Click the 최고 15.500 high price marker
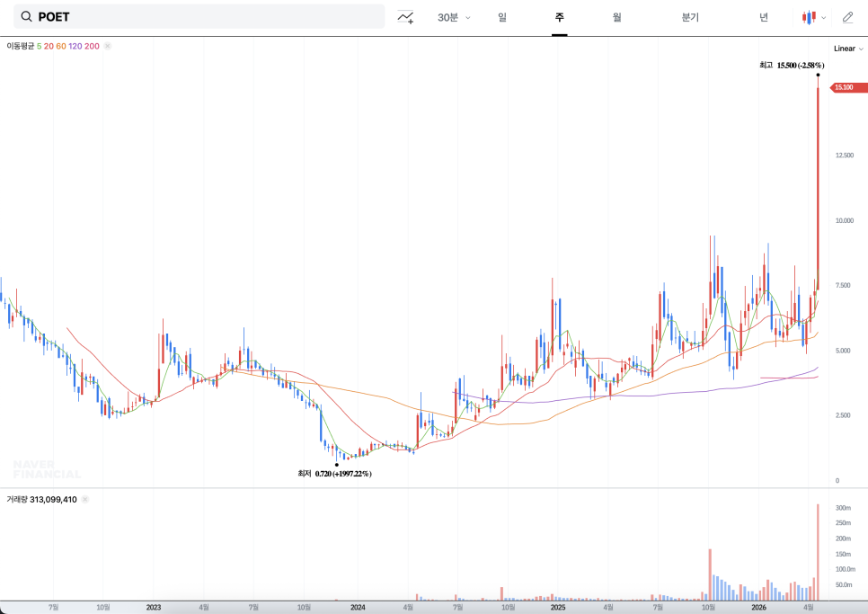Viewport: 868px width, 614px height. click(792, 66)
